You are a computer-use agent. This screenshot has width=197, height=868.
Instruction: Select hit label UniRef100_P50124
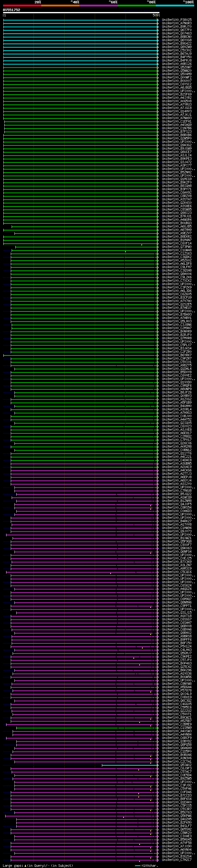[x=177, y=647]
